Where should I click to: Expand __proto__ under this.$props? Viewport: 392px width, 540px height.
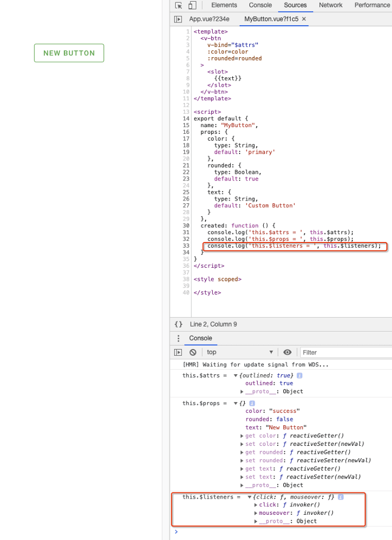(242, 486)
